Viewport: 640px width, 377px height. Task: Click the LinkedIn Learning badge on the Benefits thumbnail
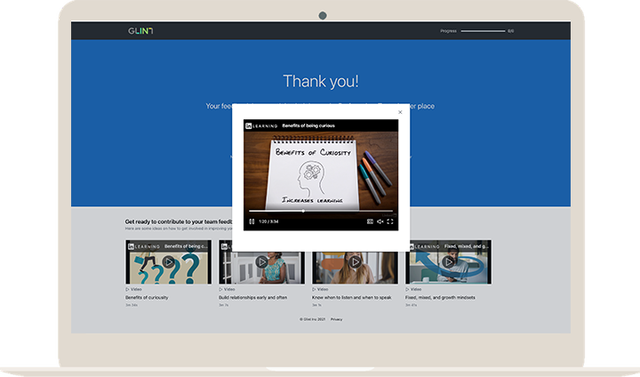144,246
